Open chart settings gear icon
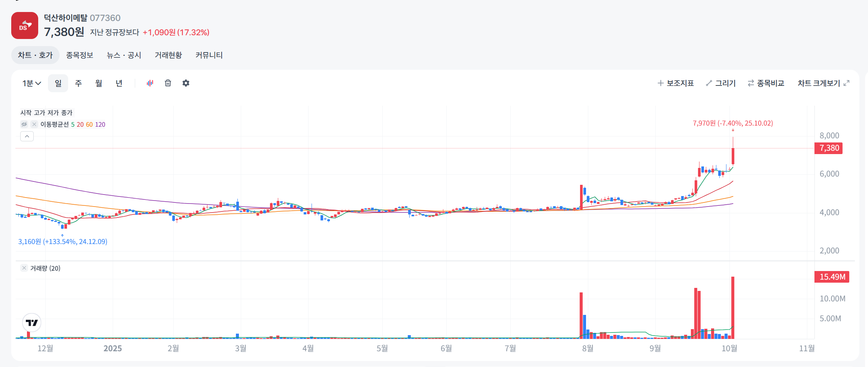This screenshot has width=868, height=367. point(186,83)
